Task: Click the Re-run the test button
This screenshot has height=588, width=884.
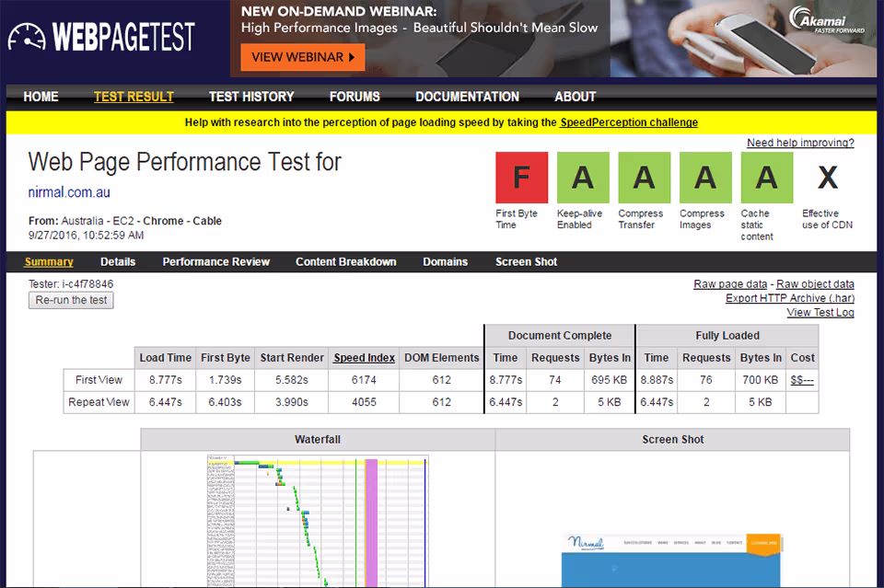Action: click(71, 300)
